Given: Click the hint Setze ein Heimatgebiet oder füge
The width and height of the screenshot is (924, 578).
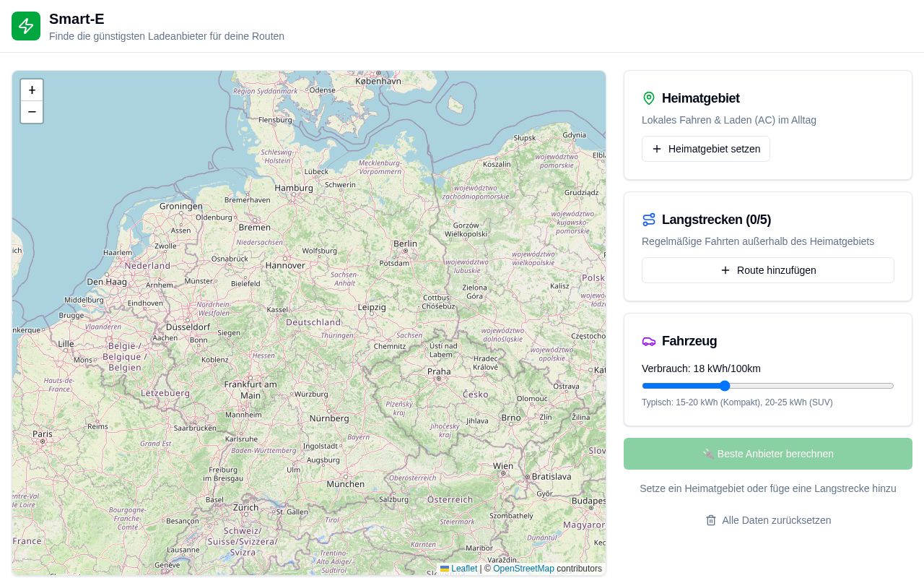Looking at the screenshot, I should [768, 488].
